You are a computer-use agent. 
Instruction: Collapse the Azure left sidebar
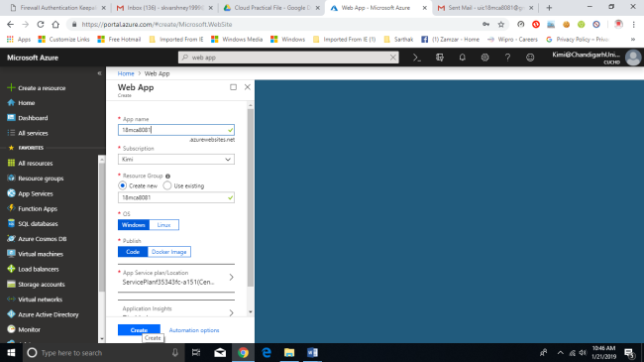tap(99, 73)
